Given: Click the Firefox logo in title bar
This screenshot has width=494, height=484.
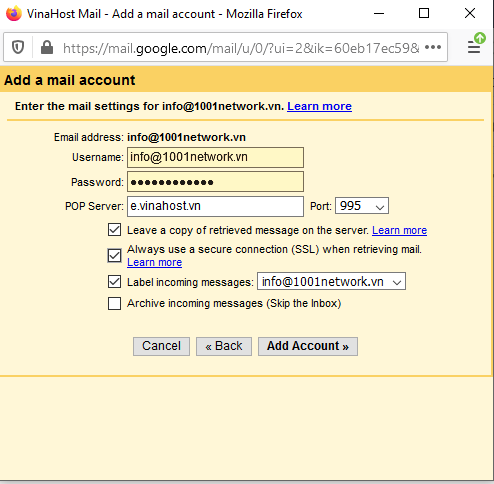Looking at the screenshot, I should (x=14, y=13).
